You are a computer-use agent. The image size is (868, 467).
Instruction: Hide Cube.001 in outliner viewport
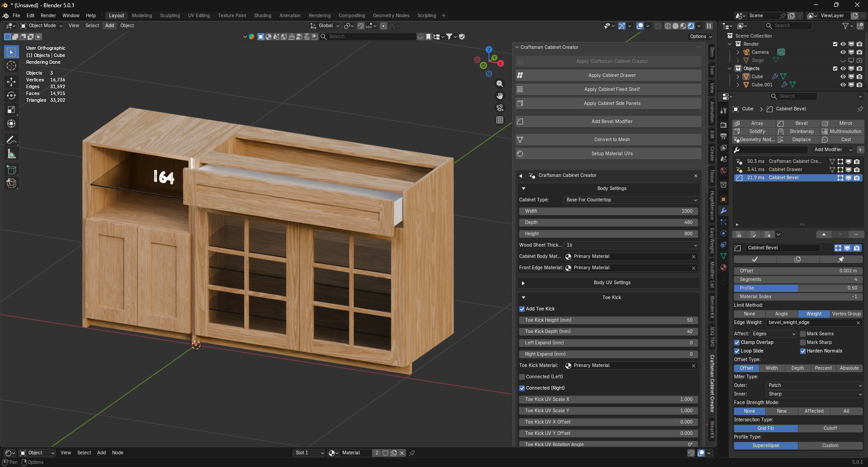[843, 85]
